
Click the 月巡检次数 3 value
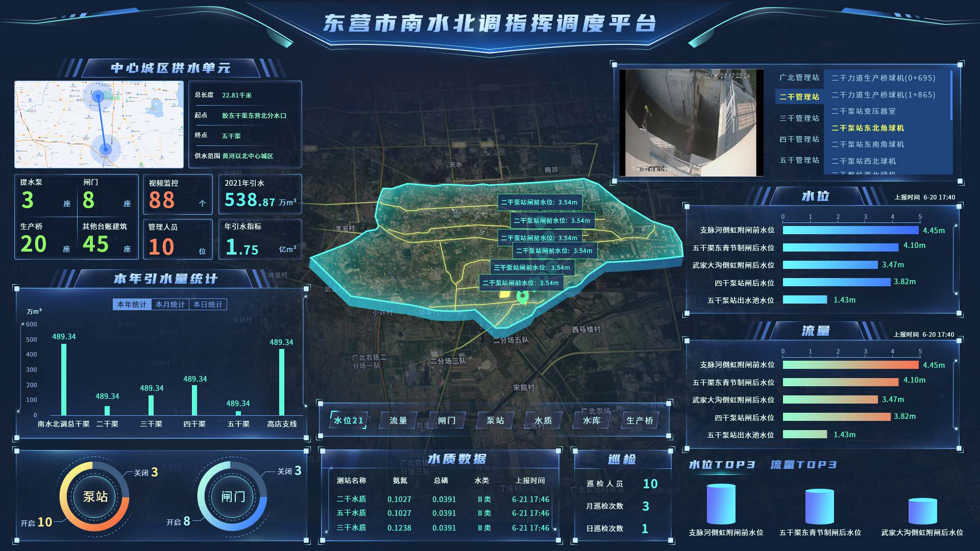pyautogui.click(x=645, y=506)
